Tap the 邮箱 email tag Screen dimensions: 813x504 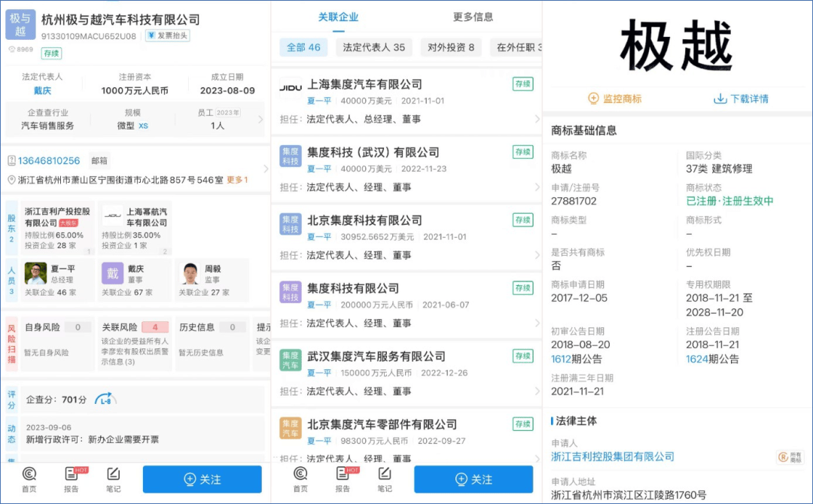coord(99,160)
